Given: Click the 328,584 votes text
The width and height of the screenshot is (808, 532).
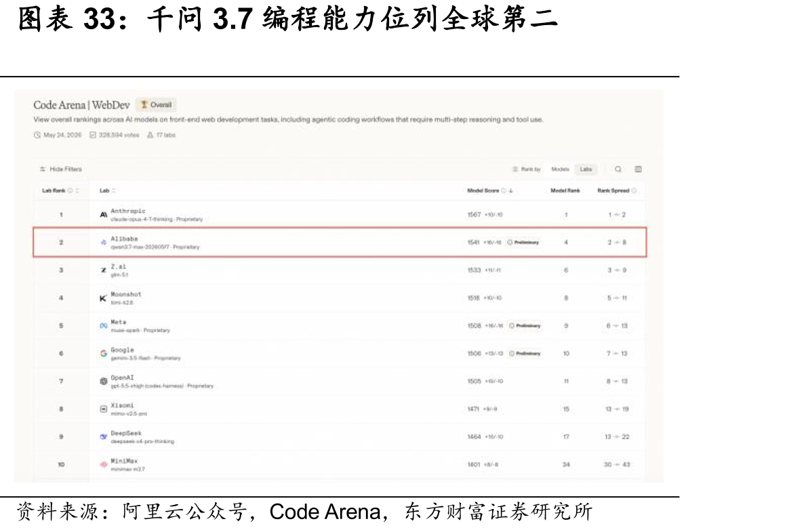Looking at the screenshot, I should [x=119, y=135].
